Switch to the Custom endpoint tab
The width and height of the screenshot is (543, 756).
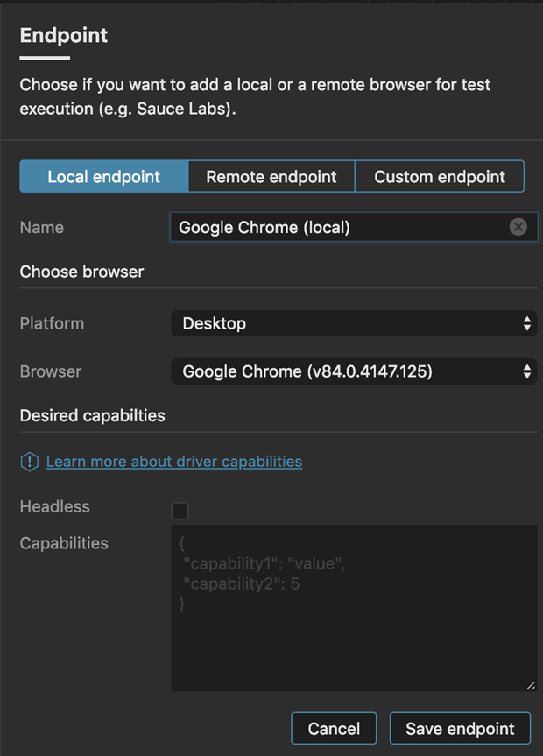pos(440,176)
